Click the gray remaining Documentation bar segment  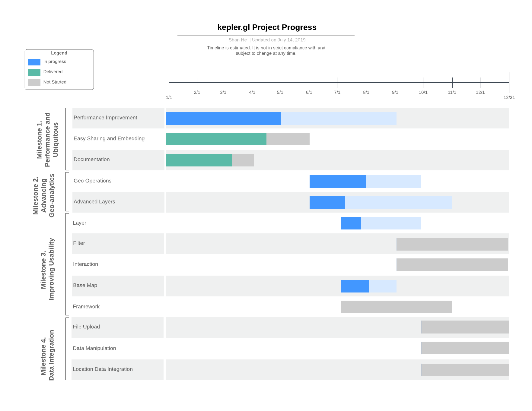tap(243, 160)
